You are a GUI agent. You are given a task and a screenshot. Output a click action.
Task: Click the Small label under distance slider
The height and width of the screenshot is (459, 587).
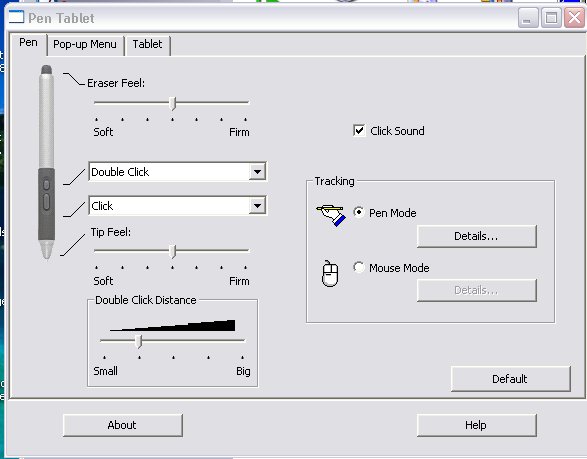pyautogui.click(x=106, y=371)
